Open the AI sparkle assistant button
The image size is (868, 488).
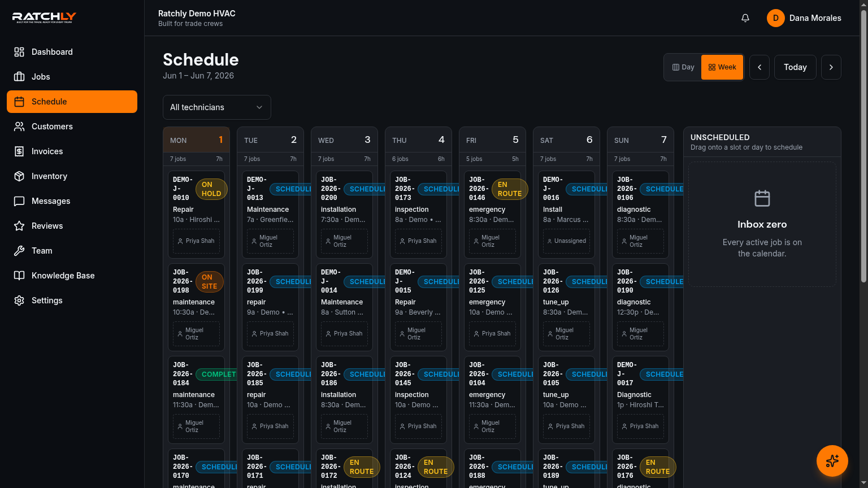pos(832,461)
